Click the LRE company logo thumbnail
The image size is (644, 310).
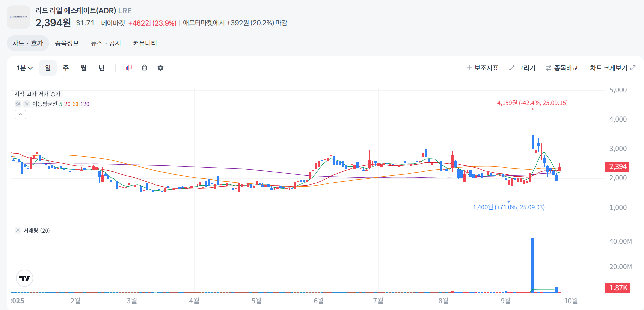[18, 17]
